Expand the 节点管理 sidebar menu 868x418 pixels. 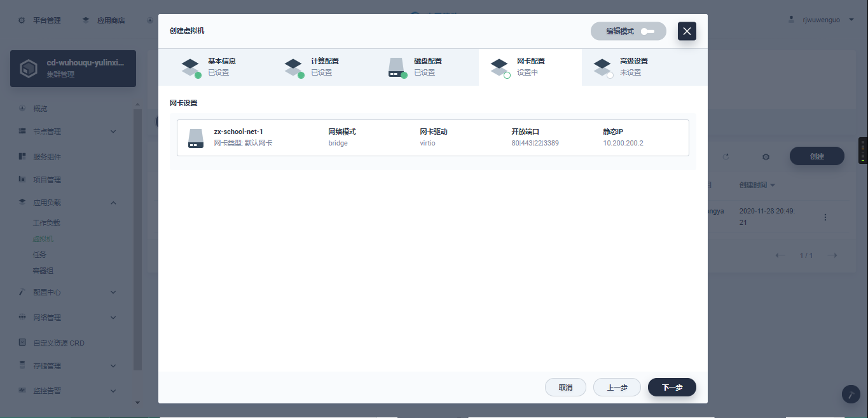(113, 131)
